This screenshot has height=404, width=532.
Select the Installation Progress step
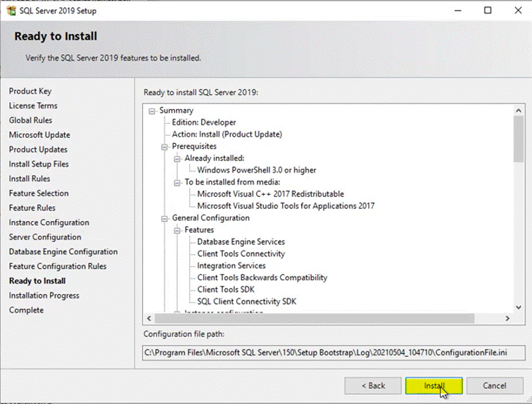tap(44, 295)
